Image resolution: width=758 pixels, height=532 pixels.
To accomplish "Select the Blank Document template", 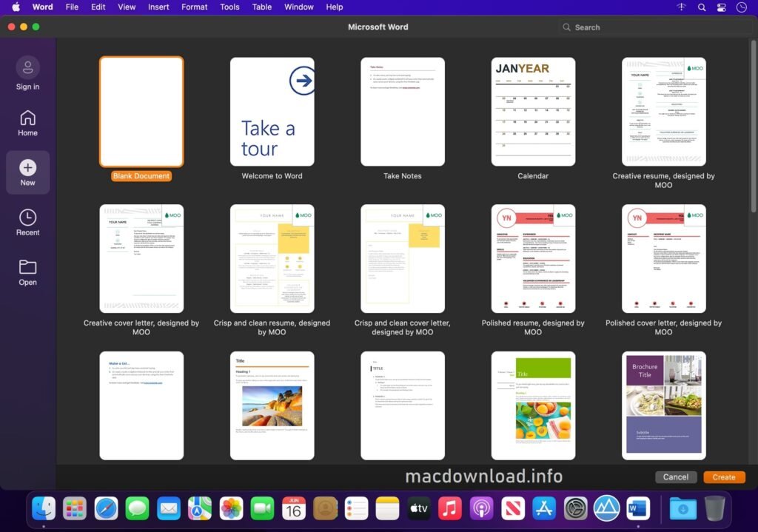I will [x=141, y=111].
